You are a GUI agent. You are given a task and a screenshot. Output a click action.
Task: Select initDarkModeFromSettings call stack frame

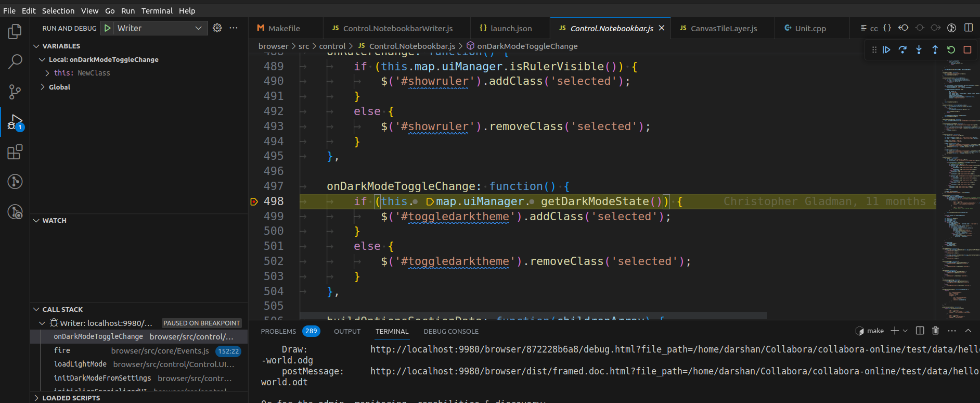coord(139,379)
